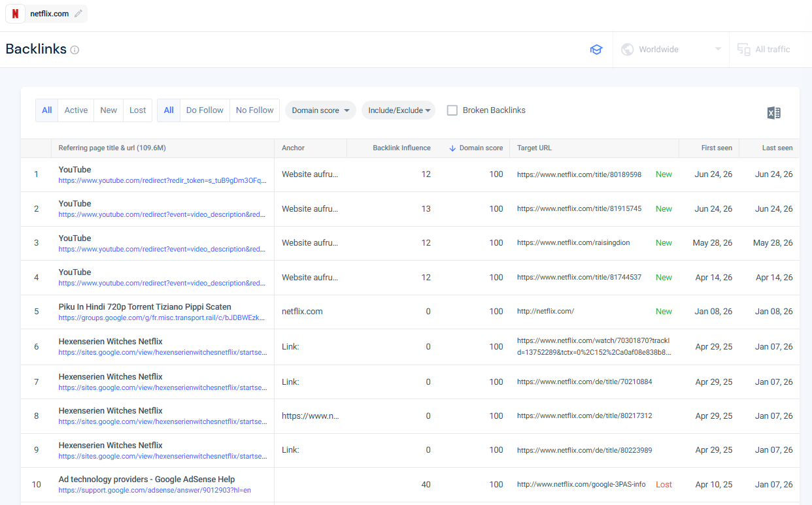Click target URL title/80189598
The height and width of the screenshot is (505, 812).
point(579,174)
